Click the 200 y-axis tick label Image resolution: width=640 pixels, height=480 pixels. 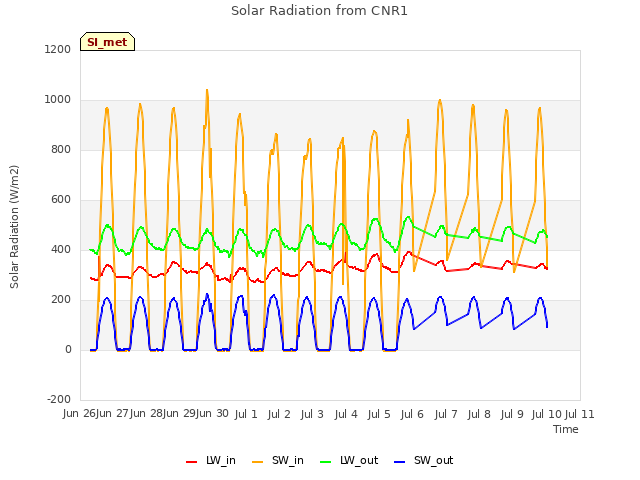(x=61, y=300)
